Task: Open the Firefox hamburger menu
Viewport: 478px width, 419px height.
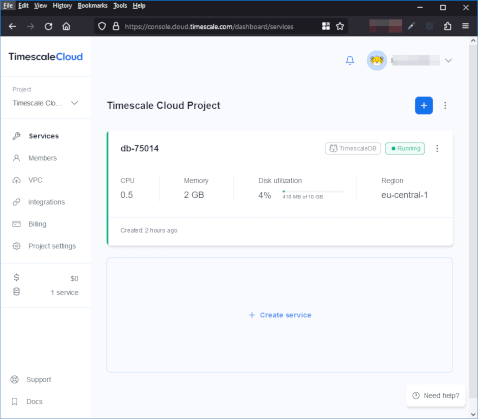Action: 465,26
